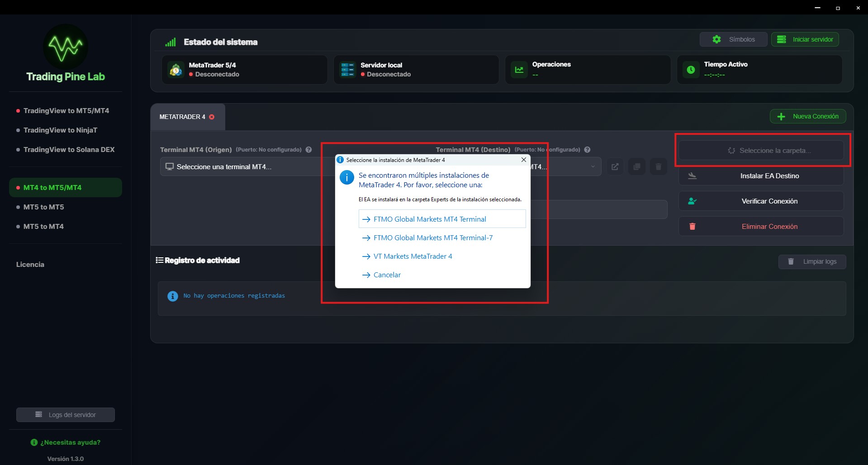Click the trash icon next to the terminal selector
868x465 pixels.
(659, 166)
